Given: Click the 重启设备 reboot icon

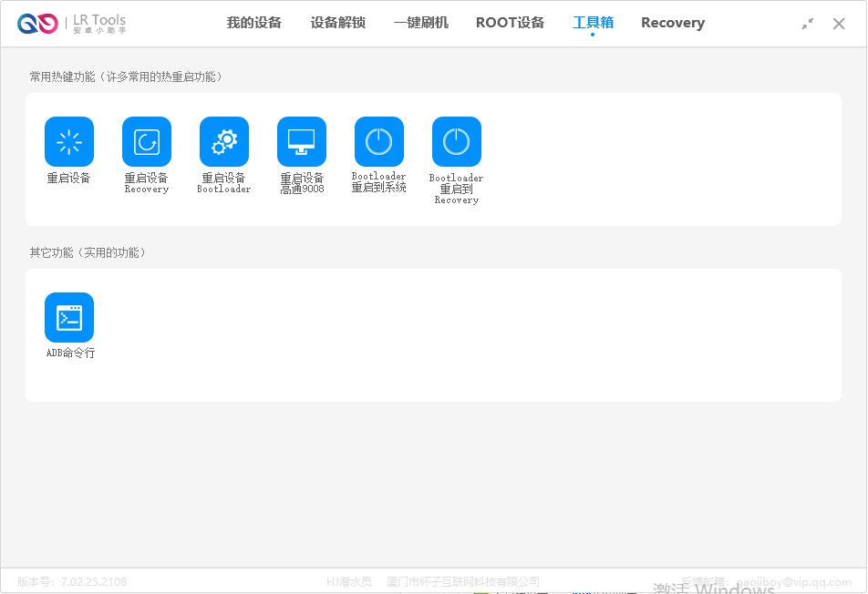Looking at the screenshot, I should click(x=69, y=141).
